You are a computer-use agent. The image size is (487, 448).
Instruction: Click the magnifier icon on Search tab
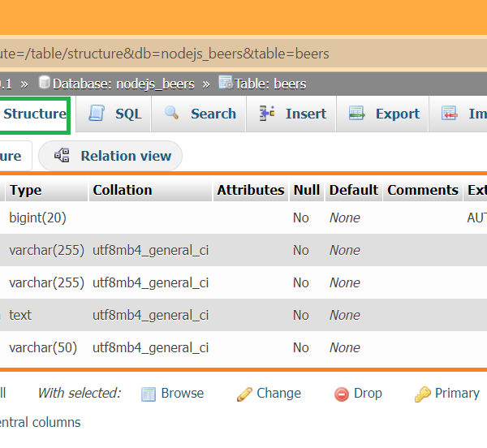point(172,114)
